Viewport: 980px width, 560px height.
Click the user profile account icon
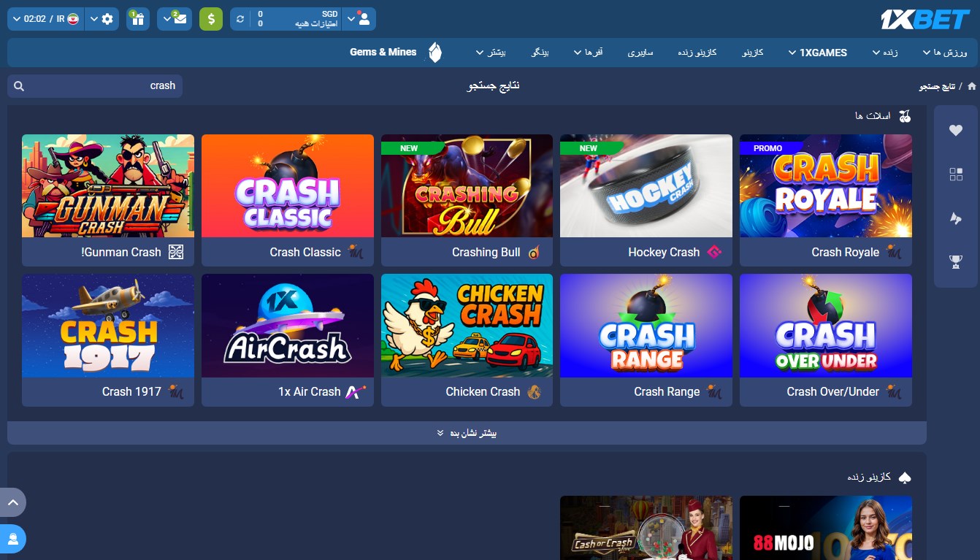point(365,19)
